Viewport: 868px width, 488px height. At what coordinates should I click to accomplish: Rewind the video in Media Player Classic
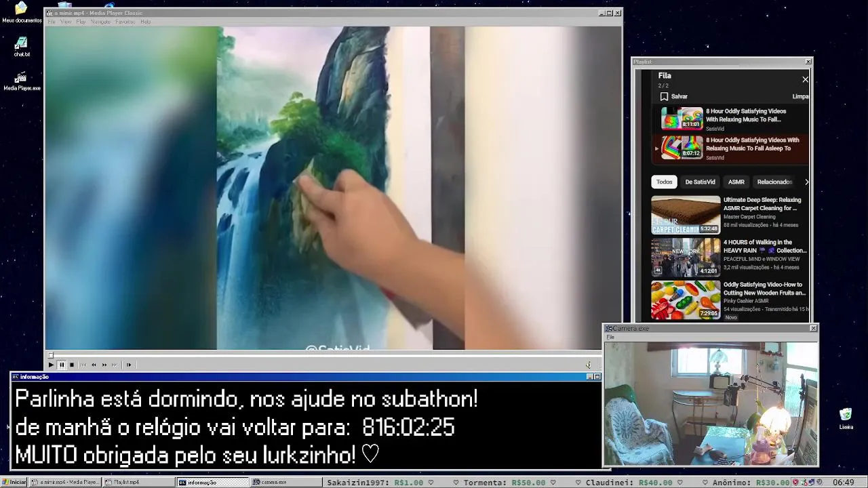94,365
